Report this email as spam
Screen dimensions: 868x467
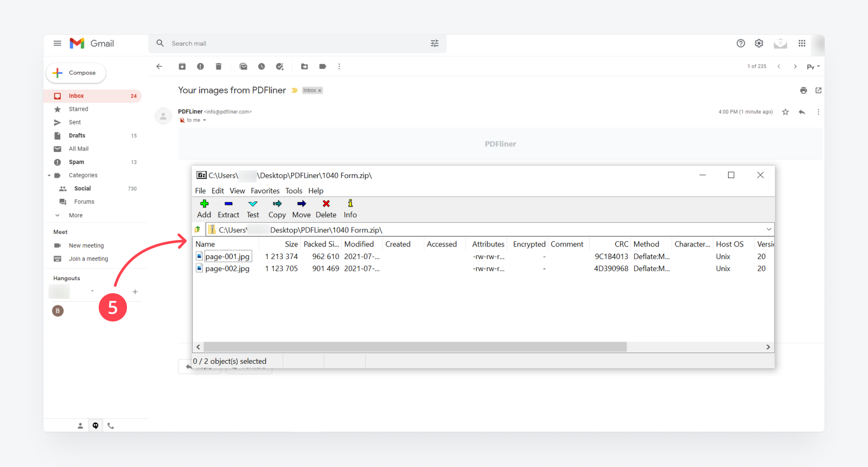[200, 66]
